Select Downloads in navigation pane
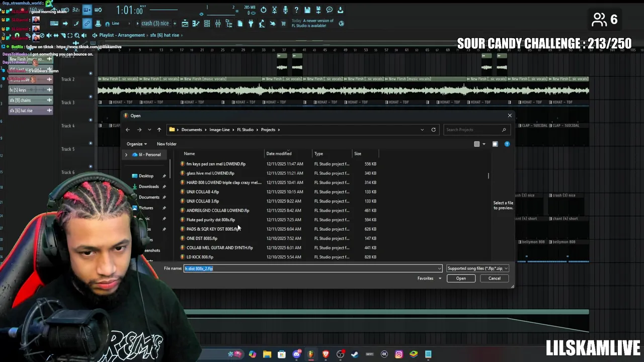This screenshot has width=644, height=362. coord(148,187)
